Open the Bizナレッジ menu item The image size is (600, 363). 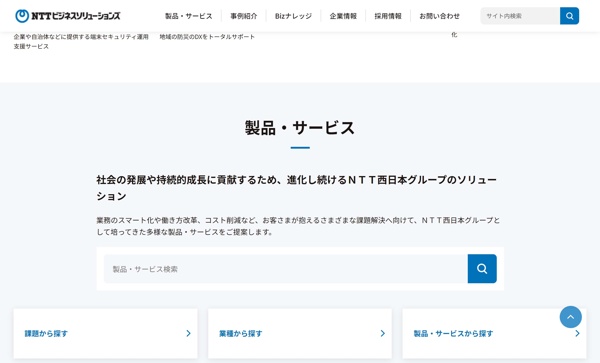[293, 16]
